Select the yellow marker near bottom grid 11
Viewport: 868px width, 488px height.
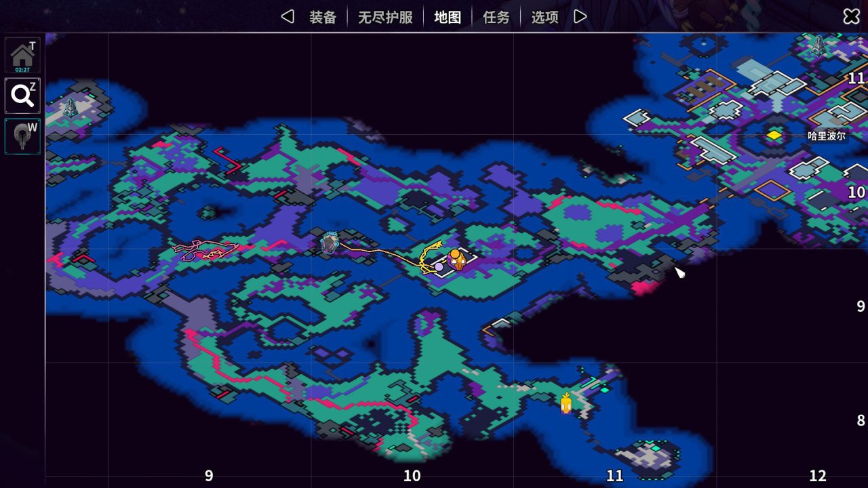click(x=566, y=403)
